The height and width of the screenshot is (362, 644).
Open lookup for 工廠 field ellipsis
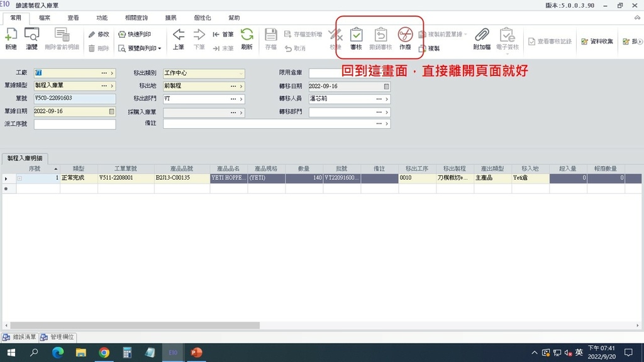104,73
